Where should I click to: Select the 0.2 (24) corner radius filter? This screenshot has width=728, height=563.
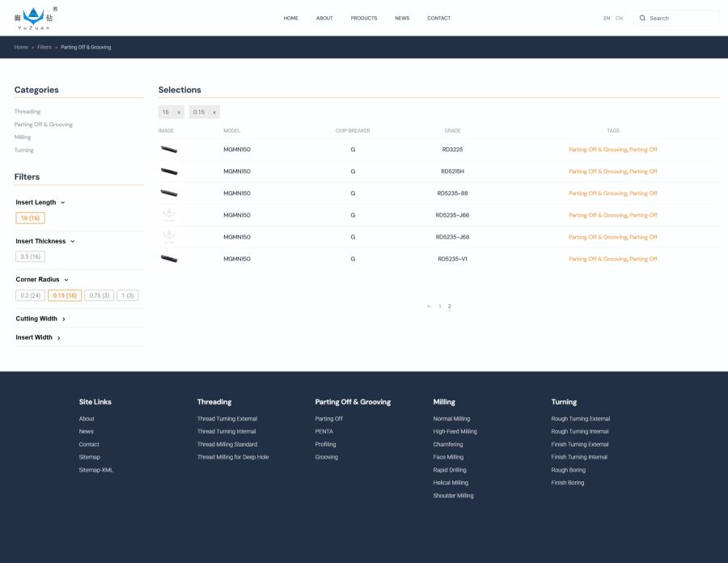(31, 295)
